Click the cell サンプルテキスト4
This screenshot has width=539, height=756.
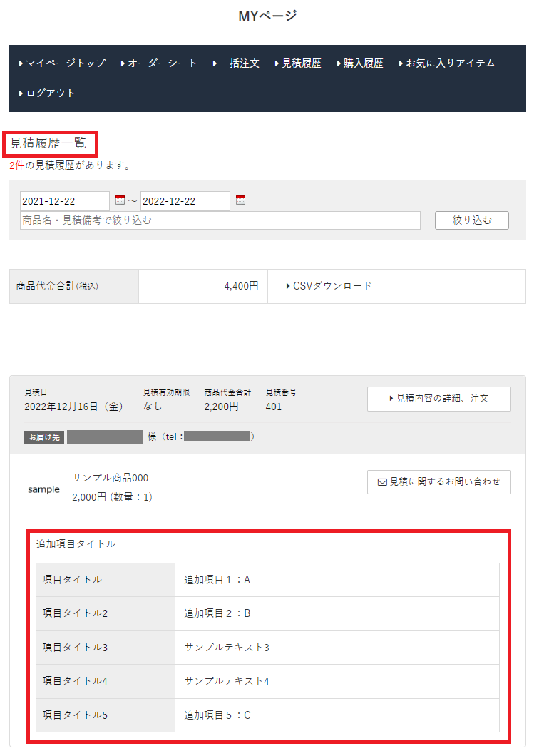click(x=337, y=681)
